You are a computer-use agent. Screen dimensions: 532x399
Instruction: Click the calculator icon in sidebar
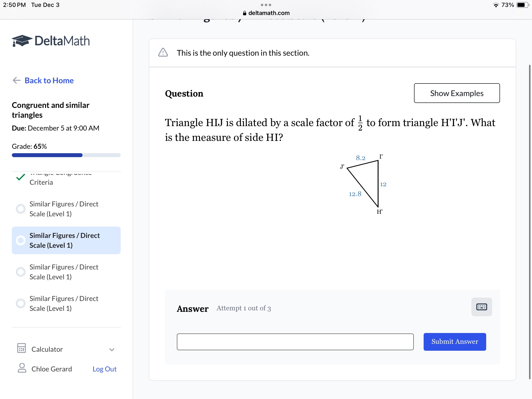click(21, 348)
